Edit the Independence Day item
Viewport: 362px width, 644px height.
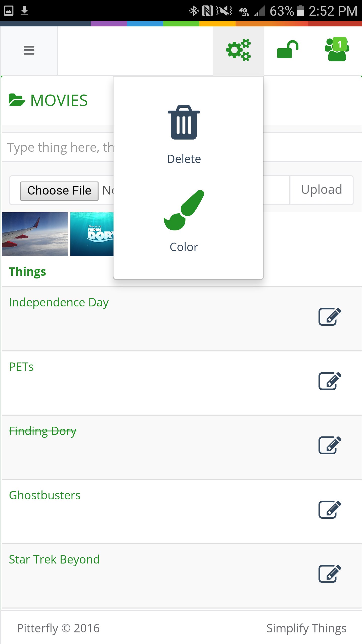tap(330, 316)
